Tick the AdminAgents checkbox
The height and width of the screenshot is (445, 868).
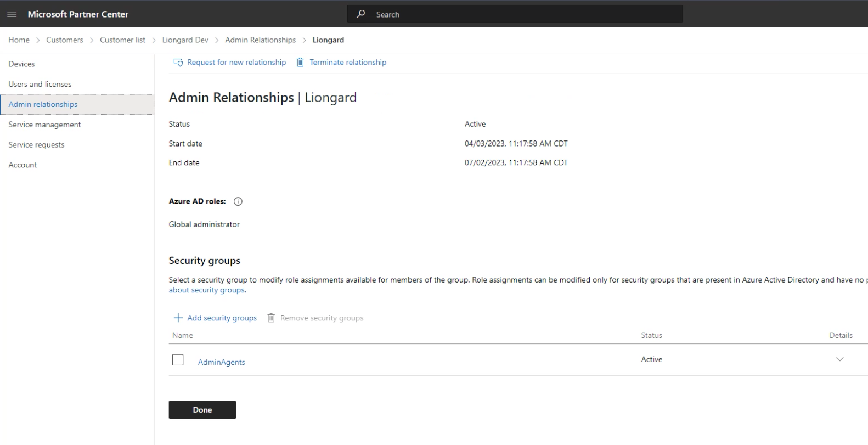(x=178, y=359)
